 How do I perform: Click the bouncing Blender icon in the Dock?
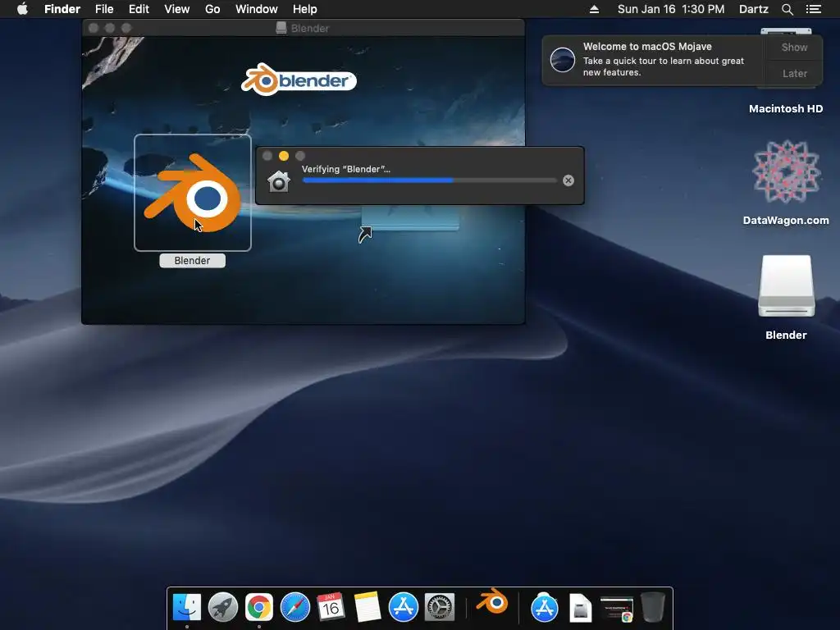pos(492,601)
